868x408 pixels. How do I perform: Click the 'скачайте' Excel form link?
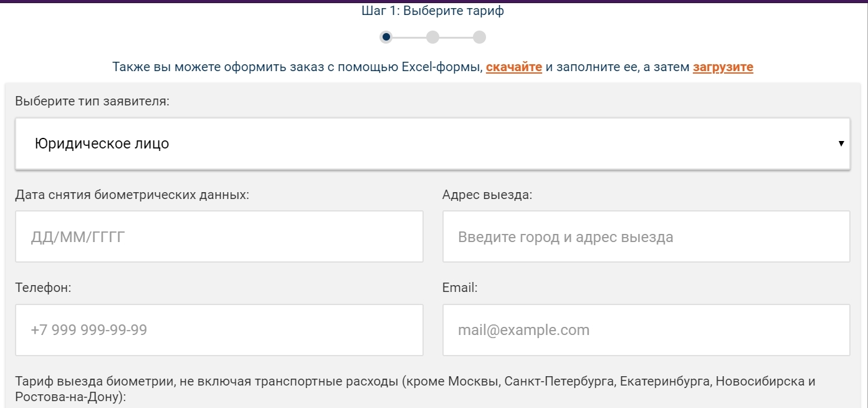pos(514,67)
